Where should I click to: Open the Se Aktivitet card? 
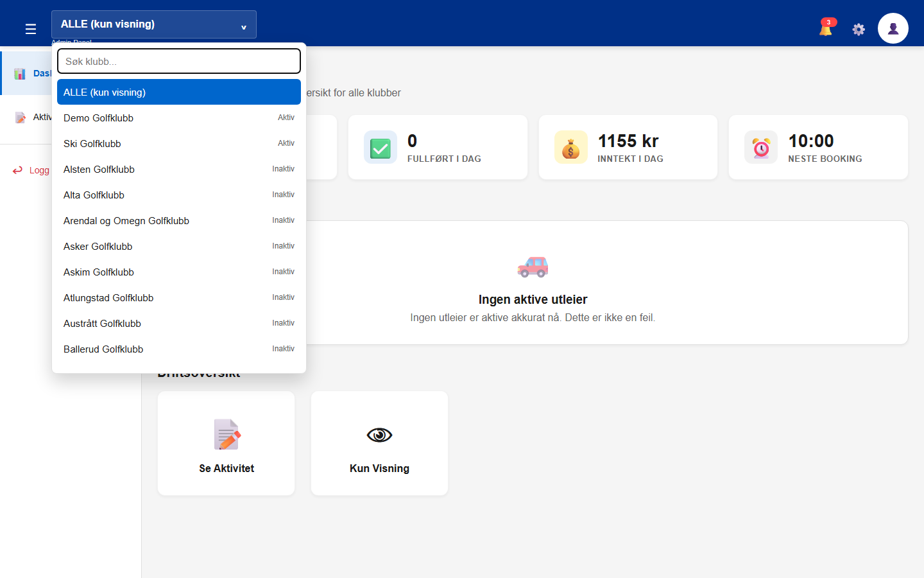click(227, 443)
